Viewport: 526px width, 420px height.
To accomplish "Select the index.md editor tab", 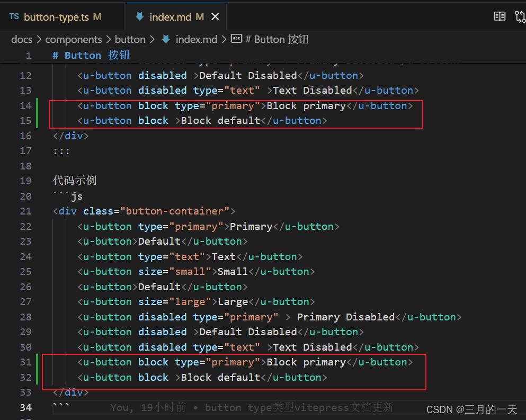I will click(175, 17).
